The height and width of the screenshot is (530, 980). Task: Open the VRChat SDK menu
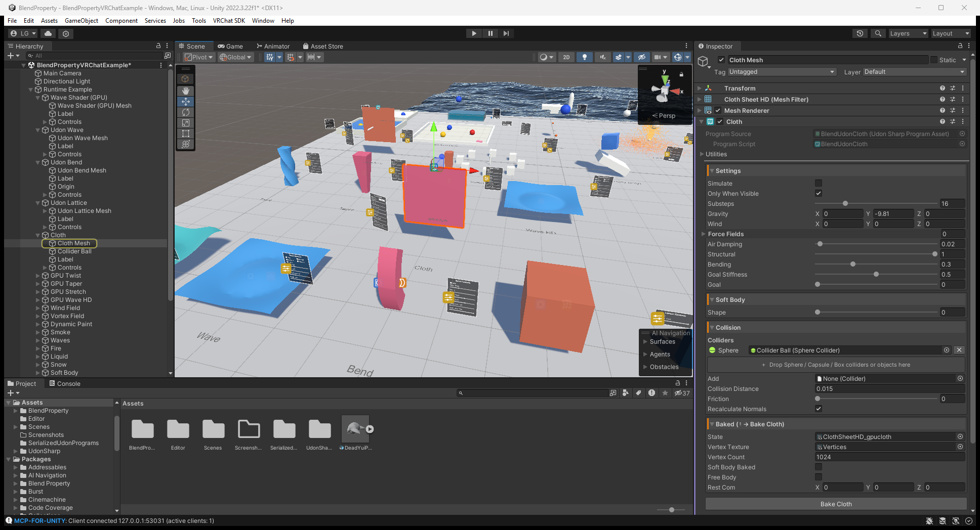229,21
